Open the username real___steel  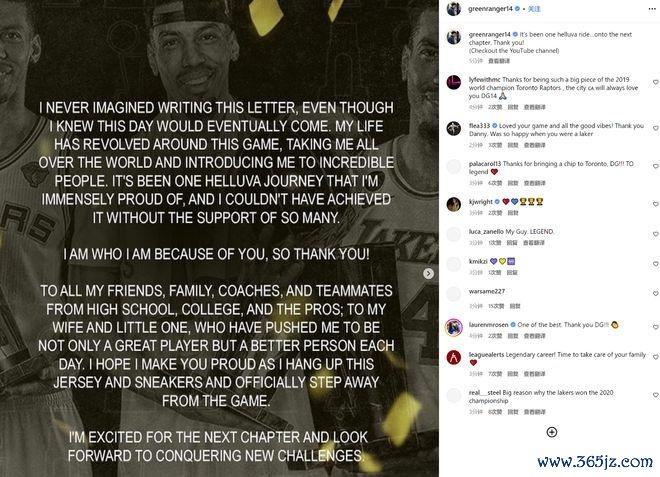(x=485, y=392)
